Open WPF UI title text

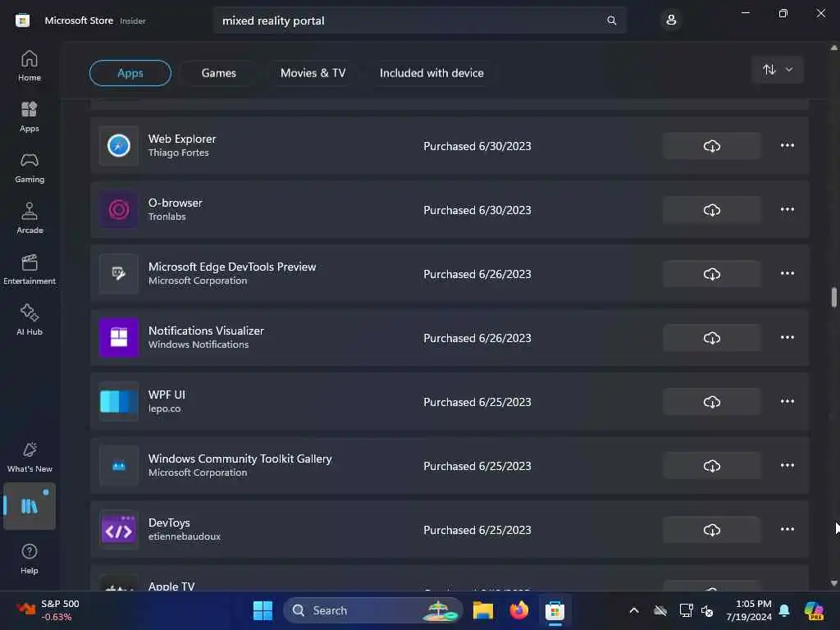(167, 395)
